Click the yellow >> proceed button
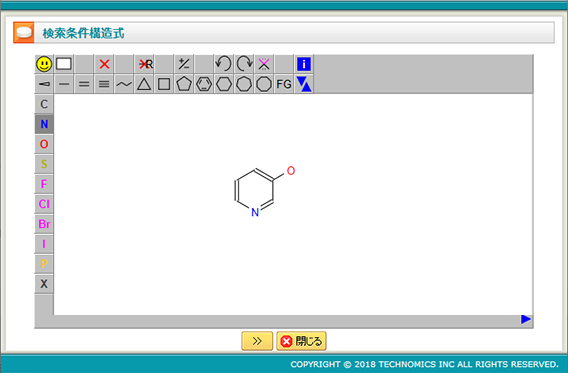568x373 pixels. click(x=257, y=341)
